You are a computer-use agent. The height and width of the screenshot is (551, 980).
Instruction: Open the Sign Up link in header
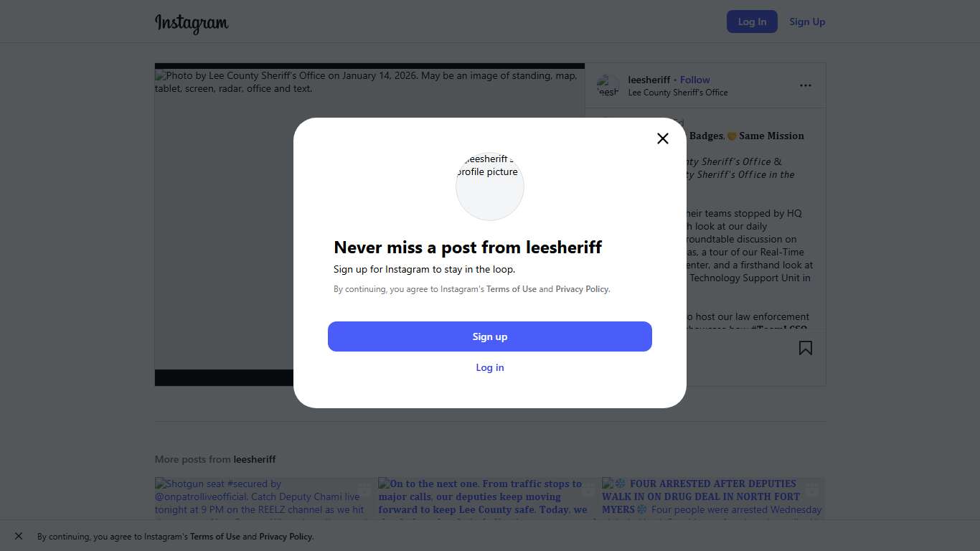pyautogui.click(x=807, y=22)
